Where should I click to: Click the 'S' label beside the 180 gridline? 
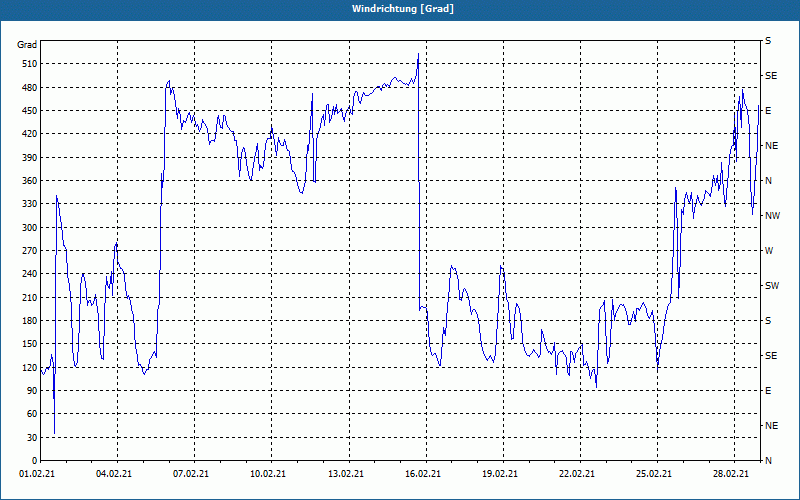tap(768, 321)
